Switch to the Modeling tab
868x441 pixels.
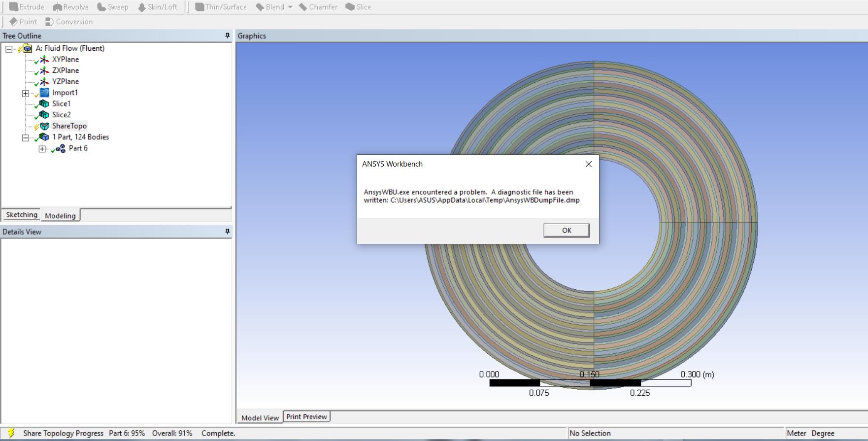tap(60, 215)
